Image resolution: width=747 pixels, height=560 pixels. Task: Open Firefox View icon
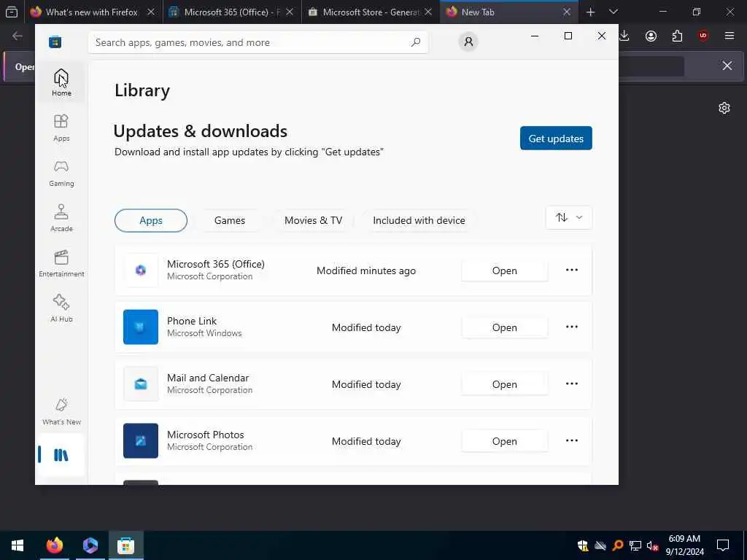point(12,12)
